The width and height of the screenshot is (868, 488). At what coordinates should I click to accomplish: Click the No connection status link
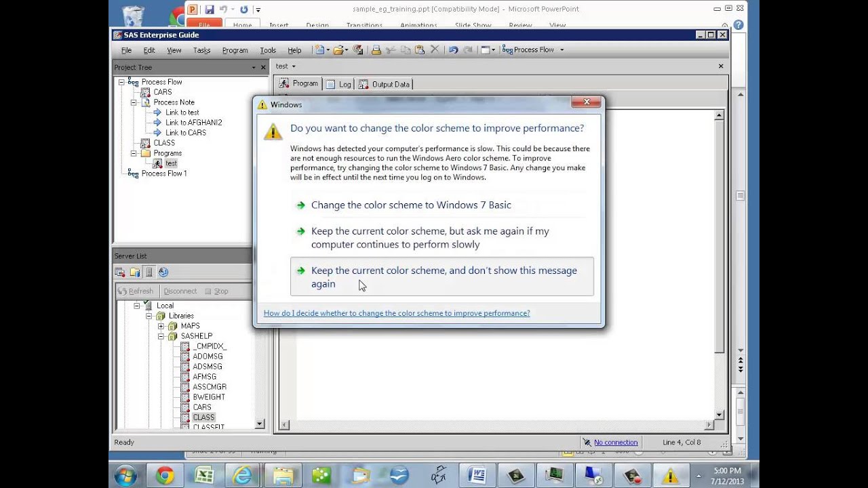click(616, 443)
